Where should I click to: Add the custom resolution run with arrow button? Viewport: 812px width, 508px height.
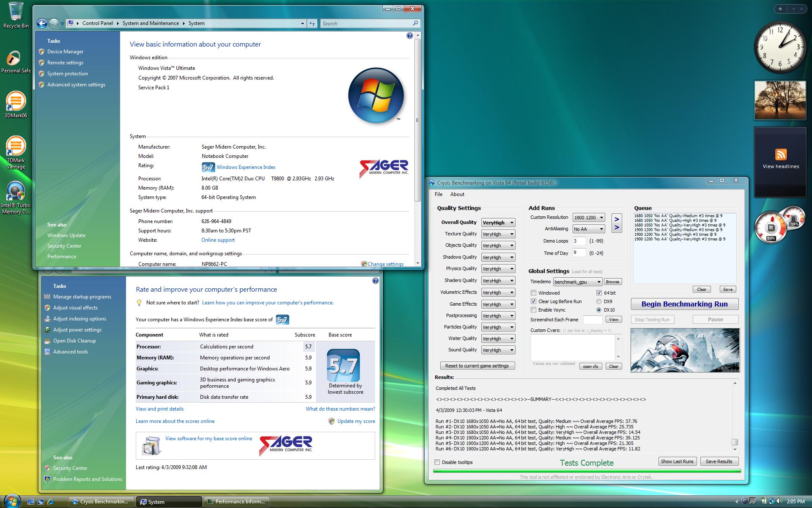point(617,219)
